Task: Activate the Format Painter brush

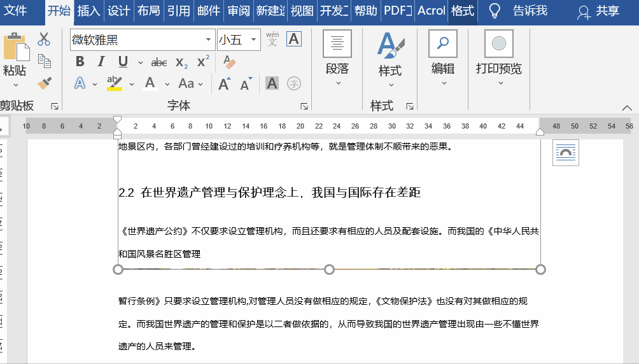Action: [x=44, y=83]
